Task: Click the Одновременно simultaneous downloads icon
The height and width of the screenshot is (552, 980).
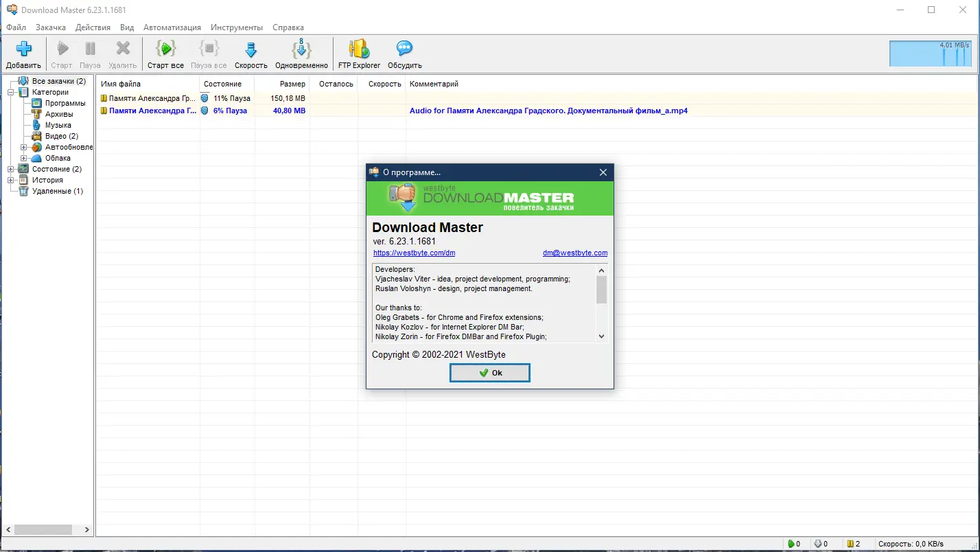Action: pos(300,49)
